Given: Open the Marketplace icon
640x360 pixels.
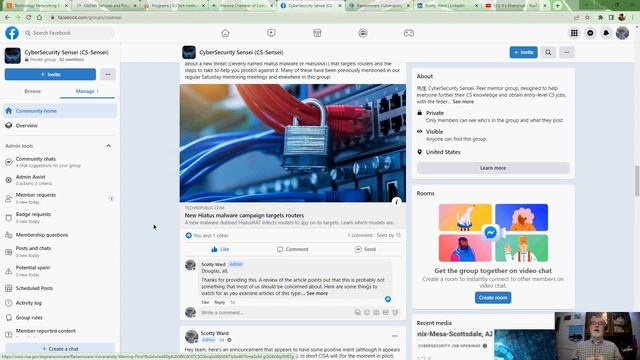Looking at the screenshot, I should click(x=317, y=33).
